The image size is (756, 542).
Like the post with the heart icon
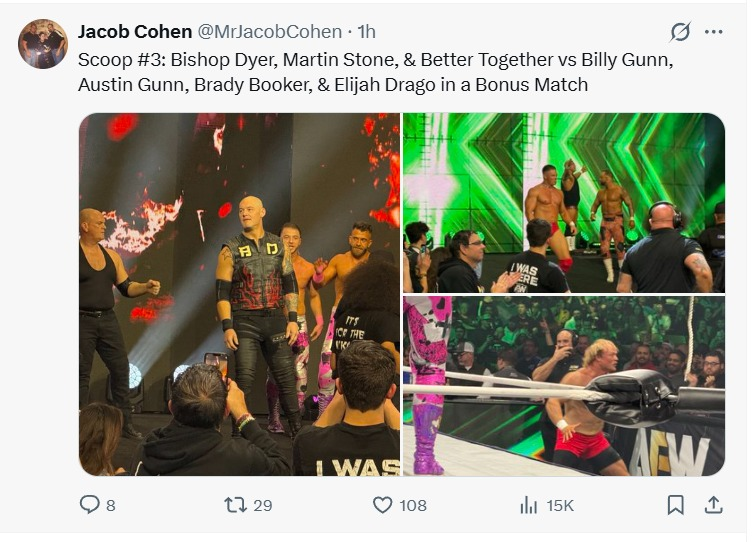pos(382,506)
